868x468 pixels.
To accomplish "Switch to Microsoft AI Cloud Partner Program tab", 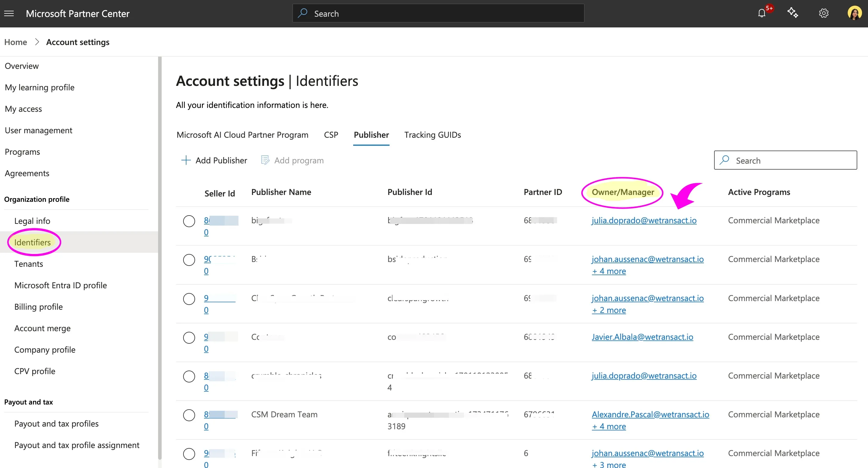I will (242, 135).
